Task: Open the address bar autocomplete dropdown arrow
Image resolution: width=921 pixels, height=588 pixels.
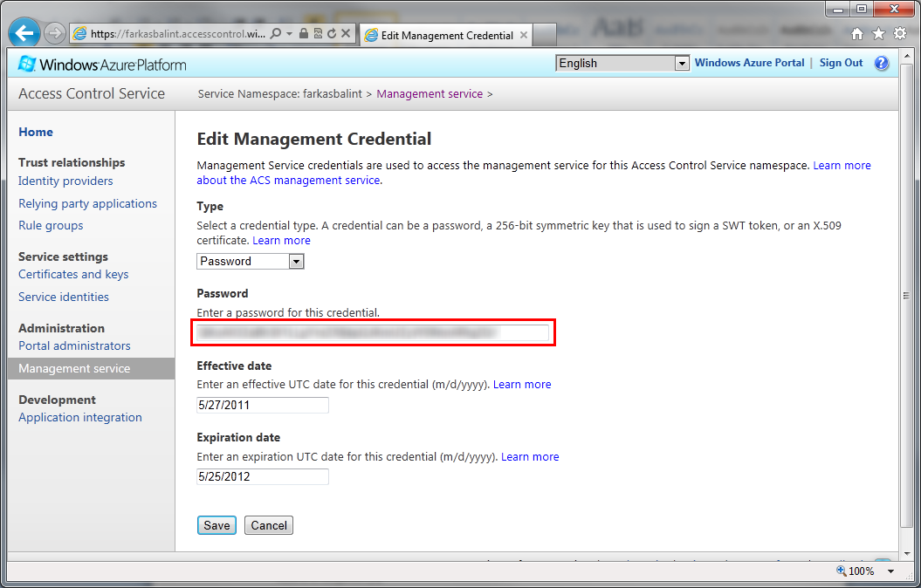Action: (x=290, y=33)
